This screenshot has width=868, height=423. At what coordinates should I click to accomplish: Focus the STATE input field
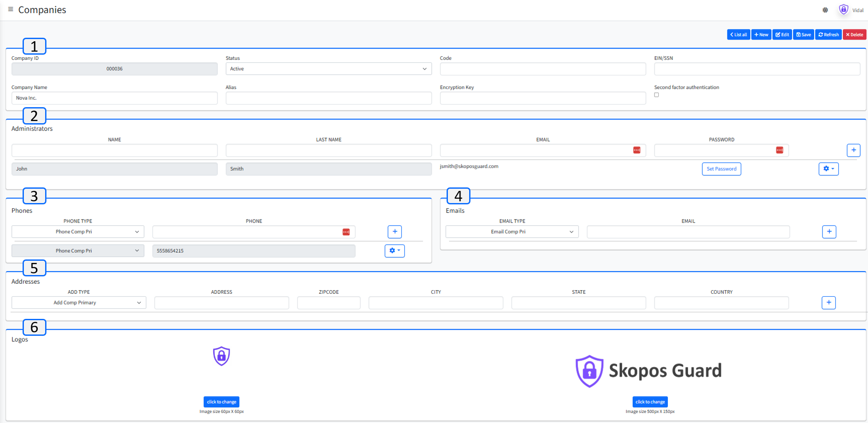[x=579, y=303]
